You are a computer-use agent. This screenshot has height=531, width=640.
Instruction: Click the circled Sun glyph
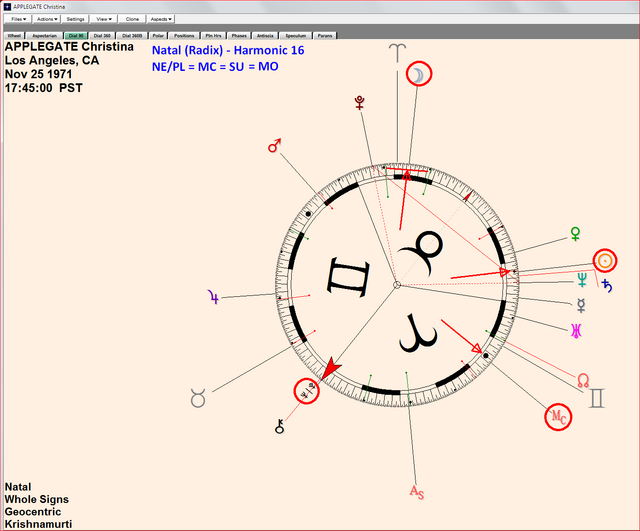coord(605,260)
